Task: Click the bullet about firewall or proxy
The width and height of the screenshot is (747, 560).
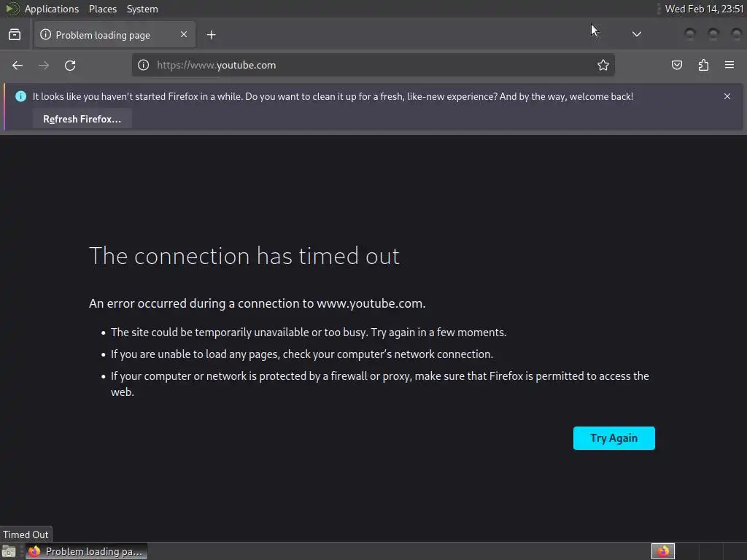Action: tap(379, 384)
